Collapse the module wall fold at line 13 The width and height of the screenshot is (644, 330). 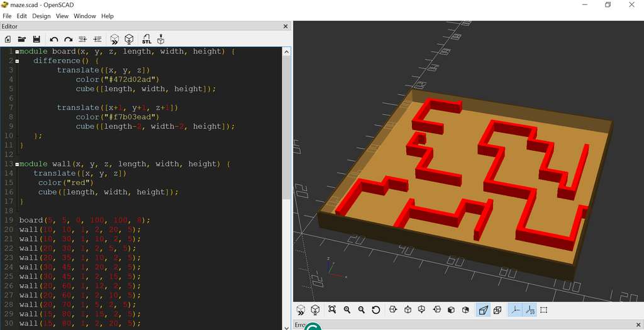click(x=17, y=164)
